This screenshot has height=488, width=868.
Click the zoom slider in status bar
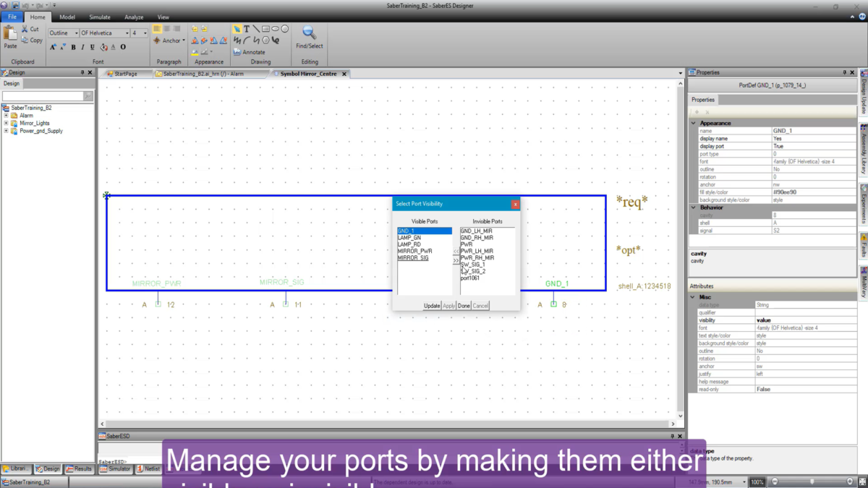(812, 481)
